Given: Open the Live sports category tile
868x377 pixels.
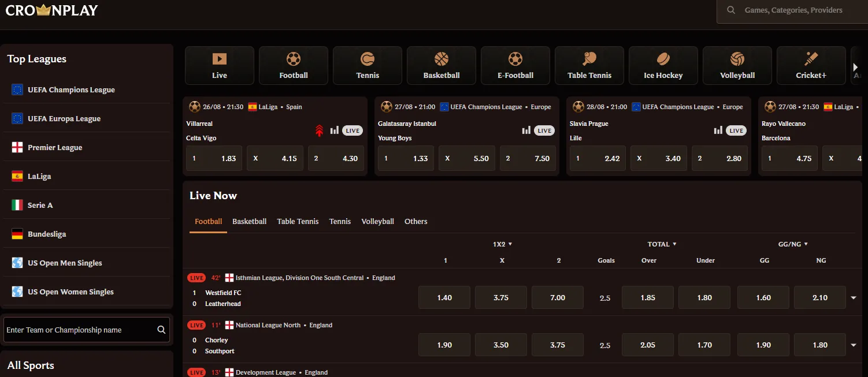Looking at the screenshot, I should click(x=220, y=66).
